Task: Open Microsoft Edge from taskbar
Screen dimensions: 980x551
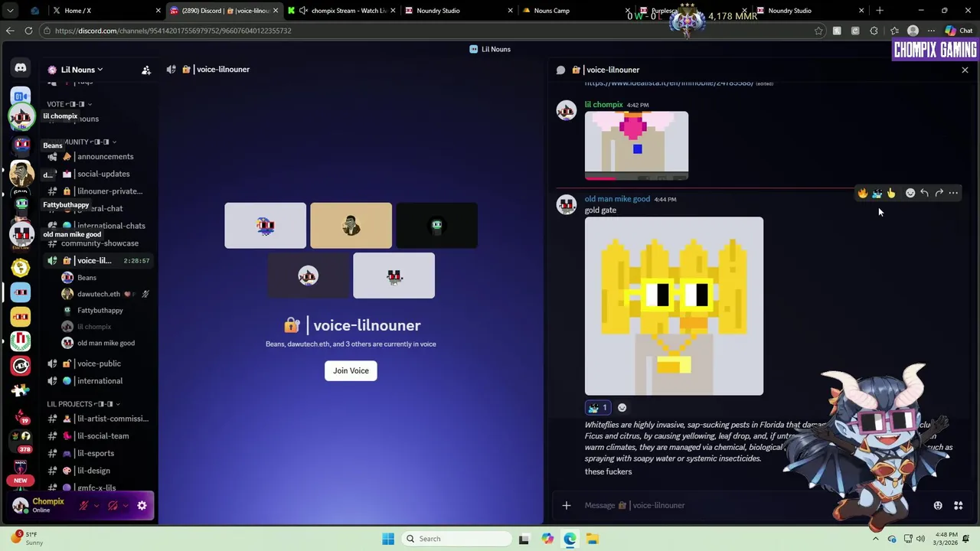Action: (x=570, y=539)
